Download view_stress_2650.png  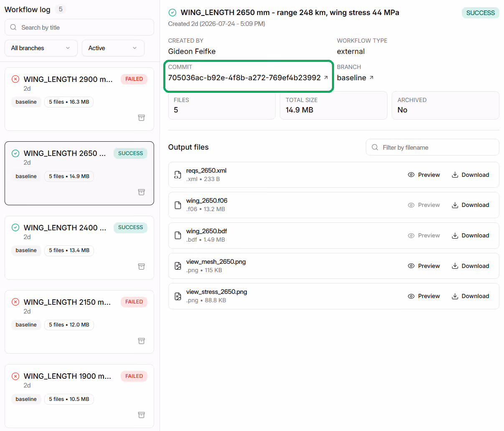pos(470,296)
